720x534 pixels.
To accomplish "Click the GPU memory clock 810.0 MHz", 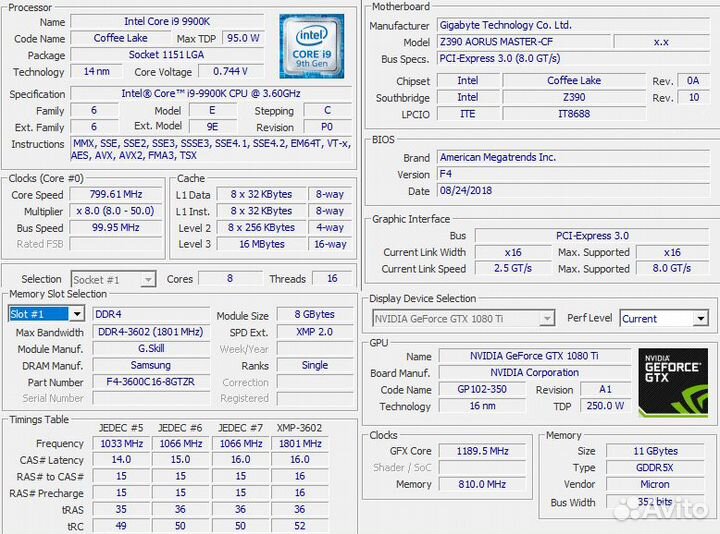I will [482, 484].
